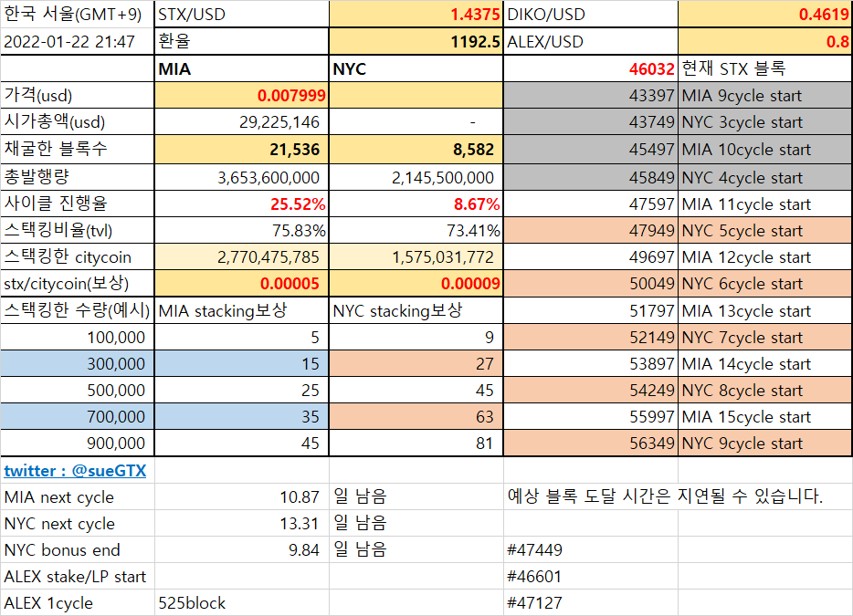The image size is (853, 616).
Task: Select the NYC 6cycle start cell
Action: pos(764,283)
